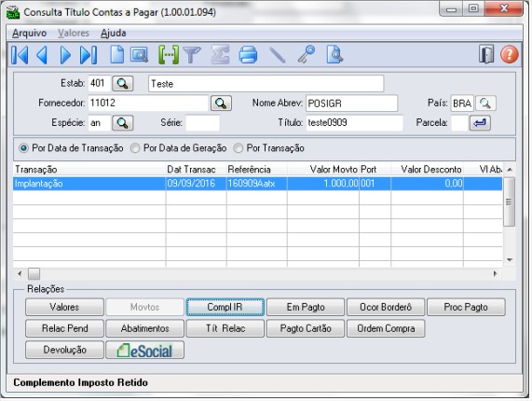The height and width of the screenshot is (401, 532).
Task: Click the search screen magnifier toolbar icon
Action: click(x=140, y=55)
